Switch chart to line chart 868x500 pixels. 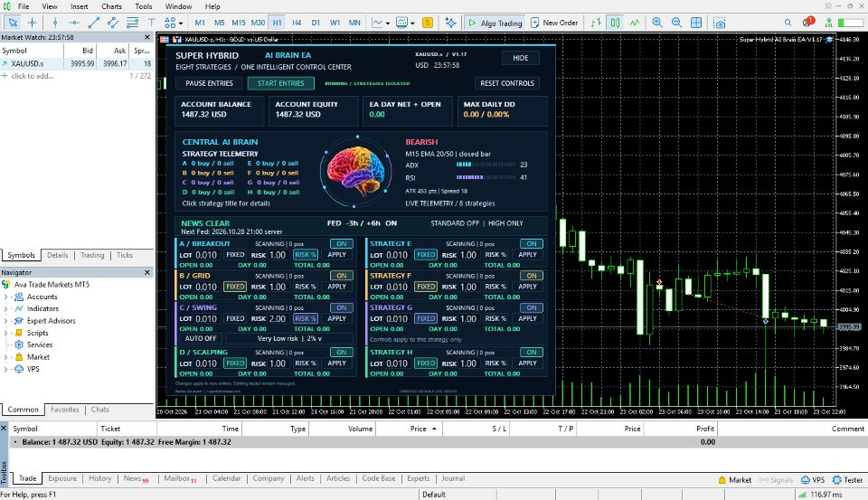[635, 23]
